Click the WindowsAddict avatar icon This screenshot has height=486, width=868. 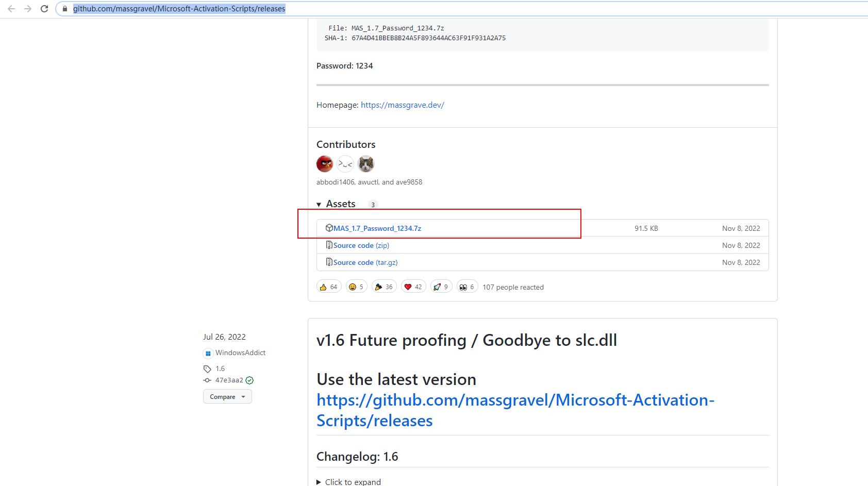[x=208, y=353]
